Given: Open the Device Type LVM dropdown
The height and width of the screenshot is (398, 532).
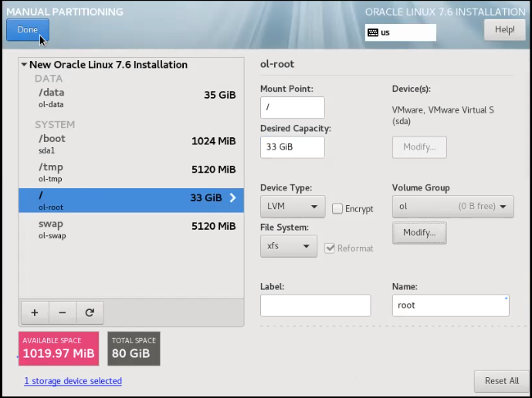Looking at the screenshot, I should coord(293,206).
